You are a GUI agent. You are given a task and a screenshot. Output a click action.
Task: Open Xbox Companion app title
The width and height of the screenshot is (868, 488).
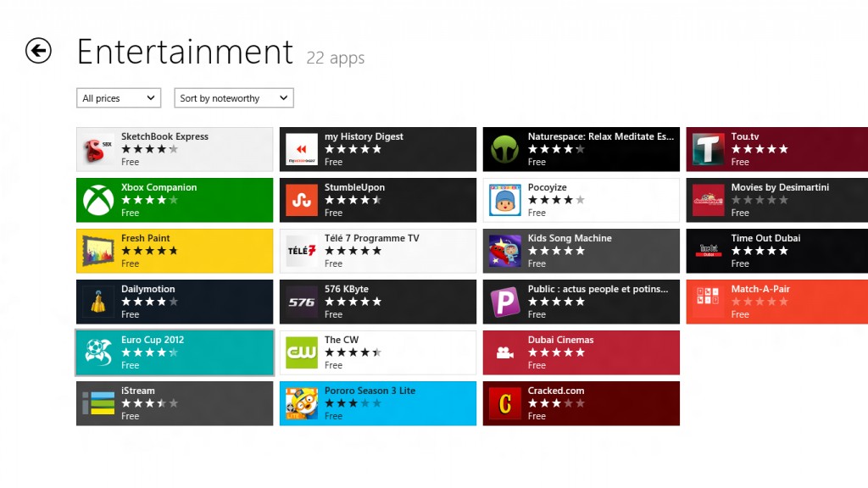tap(159, 187)
